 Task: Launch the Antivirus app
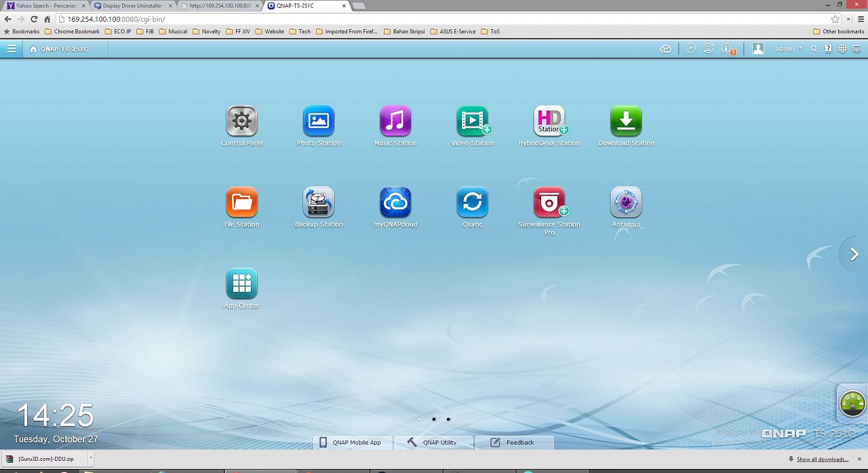[625, 201]
